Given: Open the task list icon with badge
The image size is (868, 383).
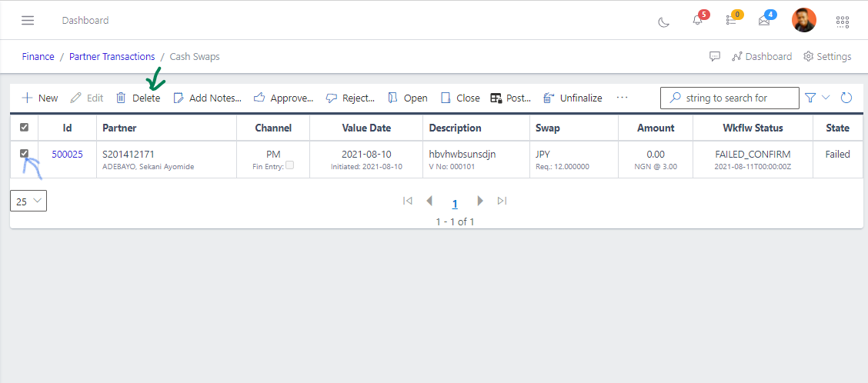Looking at the screenshot, I should (x=731, y=21).
